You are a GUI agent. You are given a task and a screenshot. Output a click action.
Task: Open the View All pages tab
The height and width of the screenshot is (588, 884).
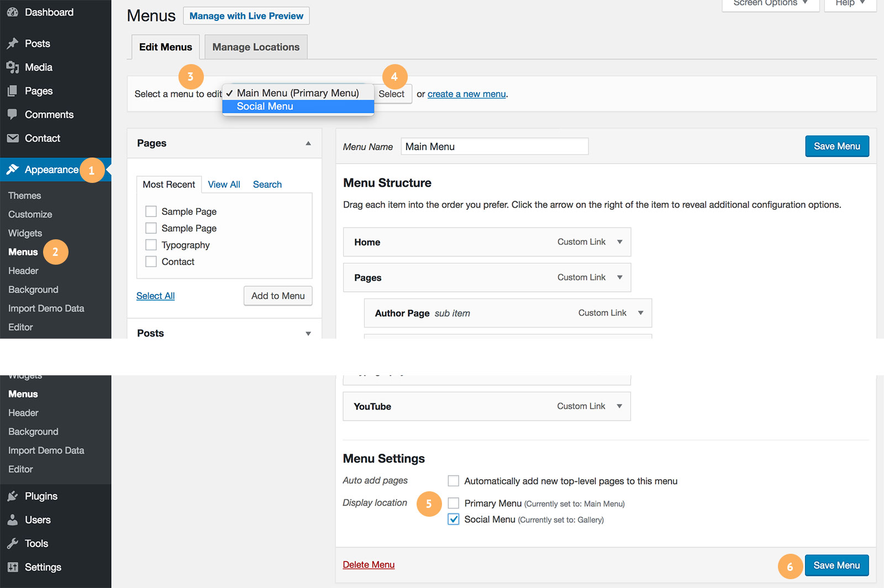coord(224,185)
